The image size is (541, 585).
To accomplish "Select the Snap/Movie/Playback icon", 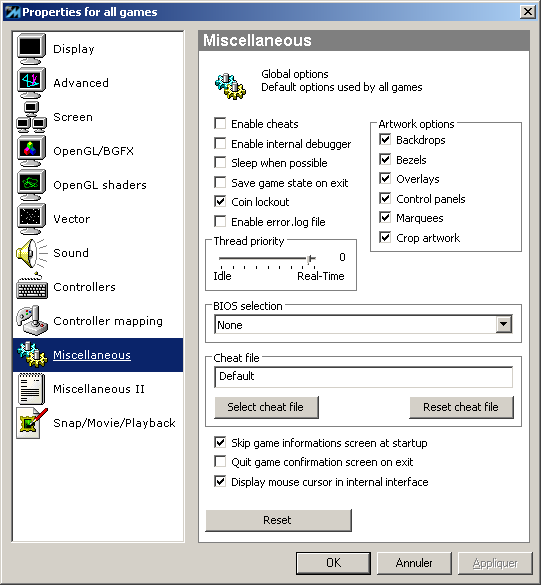I will pyautogui.click(x=31, y=423).
